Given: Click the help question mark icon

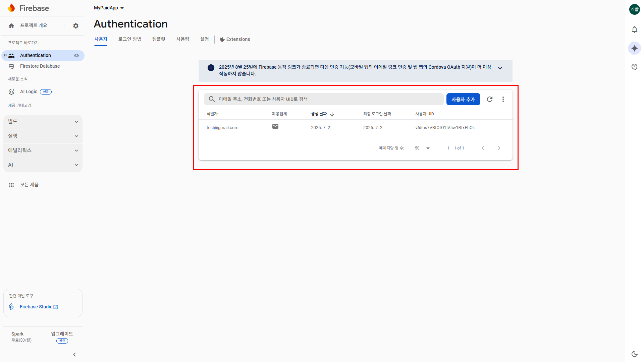Looking at the screenshot, I should click(x=634, y=67).
